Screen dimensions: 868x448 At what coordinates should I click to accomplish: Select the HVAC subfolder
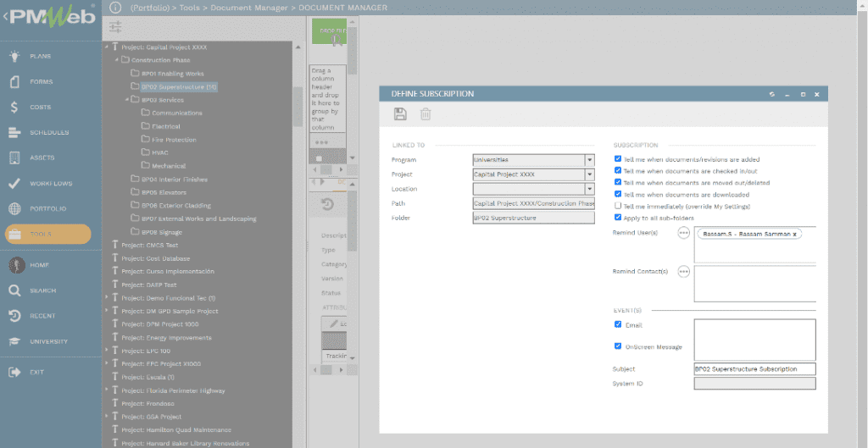(x=160, y=152)
